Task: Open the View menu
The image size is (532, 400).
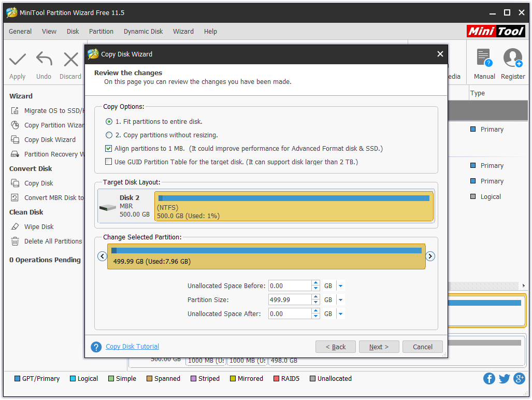Action: [x=49, y=31]
